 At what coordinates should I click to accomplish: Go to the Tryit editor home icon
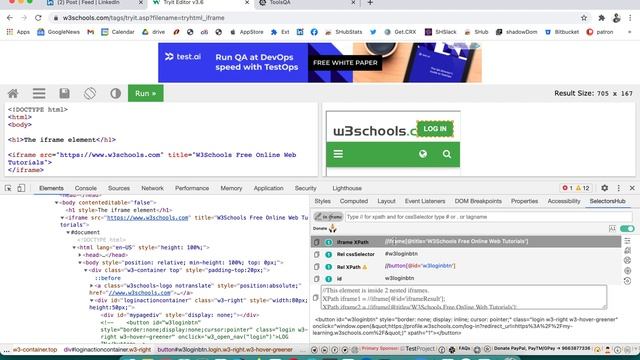point(13,93)
